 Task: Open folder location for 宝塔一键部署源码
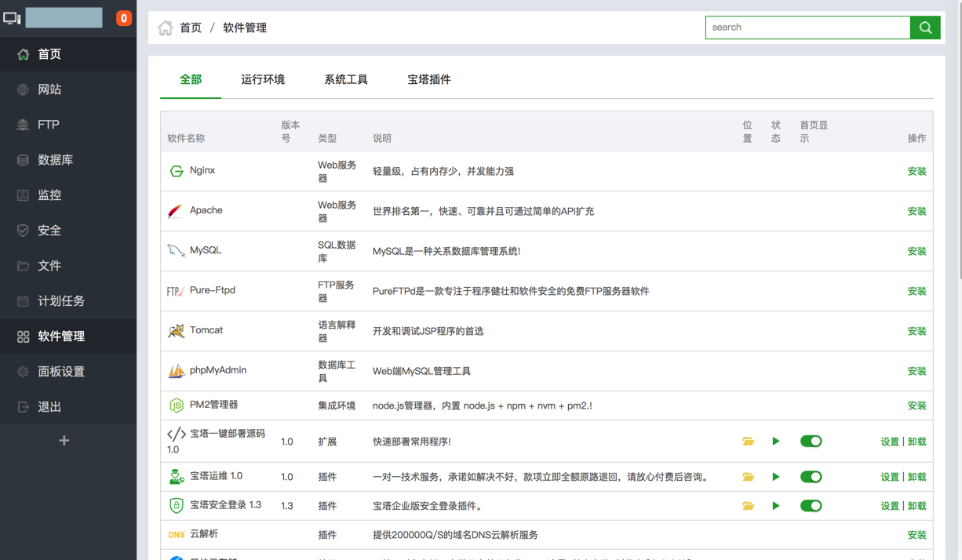(748, 442)
